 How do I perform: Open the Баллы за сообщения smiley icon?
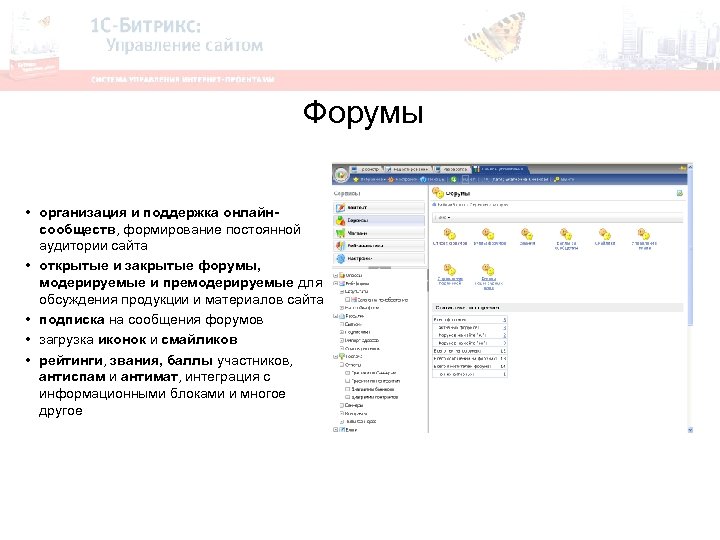(x=566, y=234)
